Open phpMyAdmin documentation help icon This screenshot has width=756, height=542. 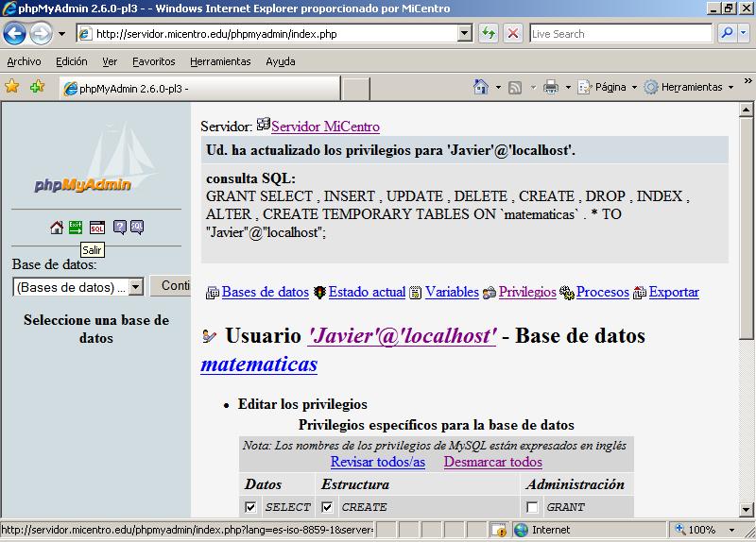tap(119, 228)
